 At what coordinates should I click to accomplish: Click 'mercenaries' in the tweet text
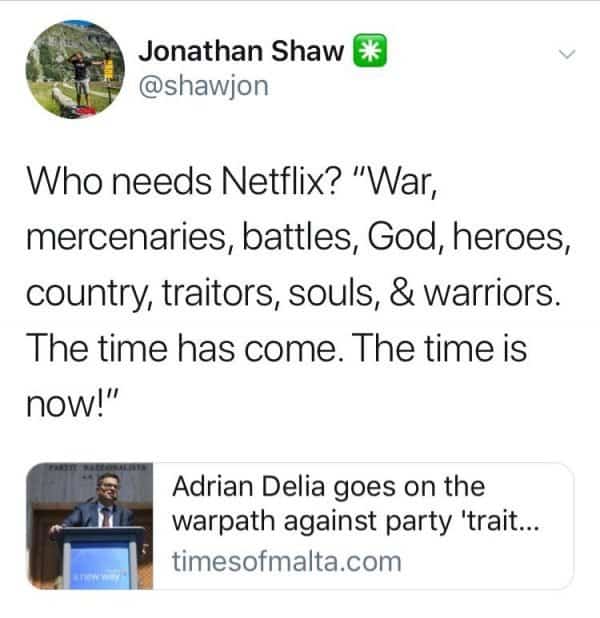[x=126, y=238]
